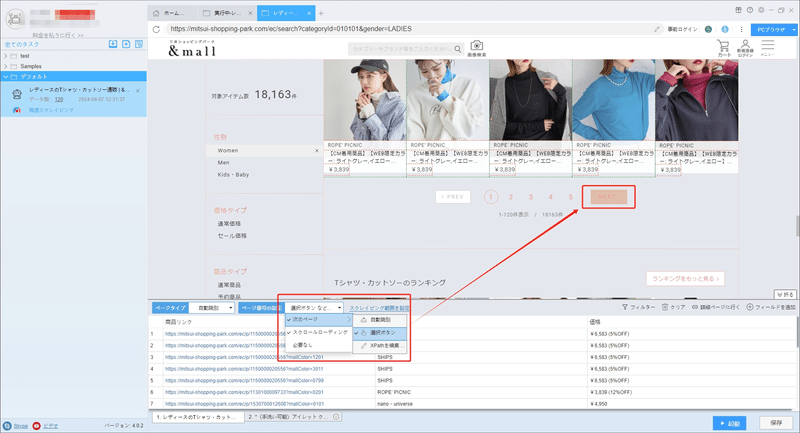Switch to the 実行中 tab

pyautogui.click(x=227, y=13)
